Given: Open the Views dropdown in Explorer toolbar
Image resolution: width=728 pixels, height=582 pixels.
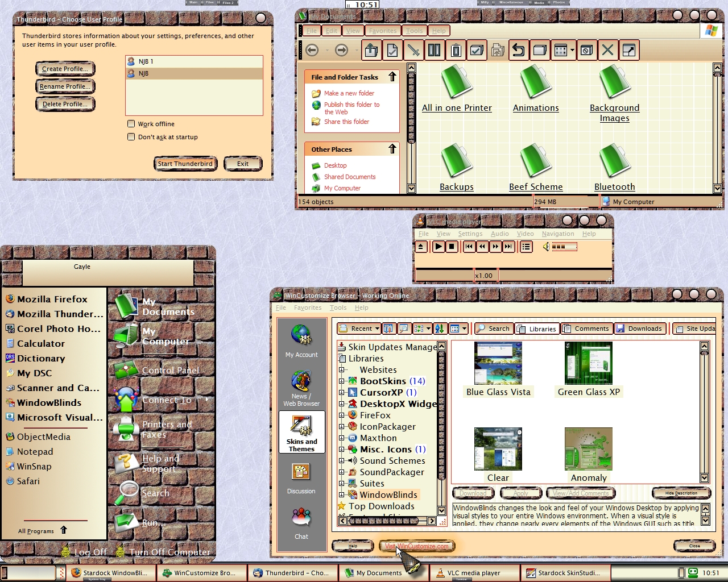Looking at the screenshot, I should coord(564,51).
